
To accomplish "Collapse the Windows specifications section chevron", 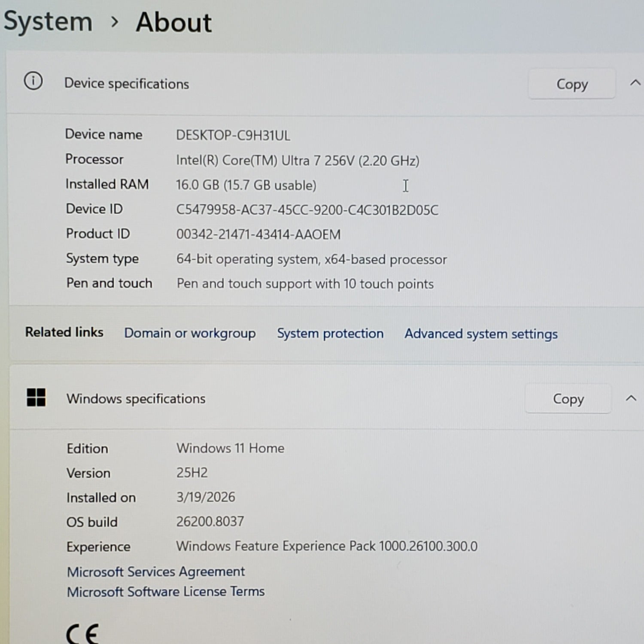I will [x=630, y=398].
